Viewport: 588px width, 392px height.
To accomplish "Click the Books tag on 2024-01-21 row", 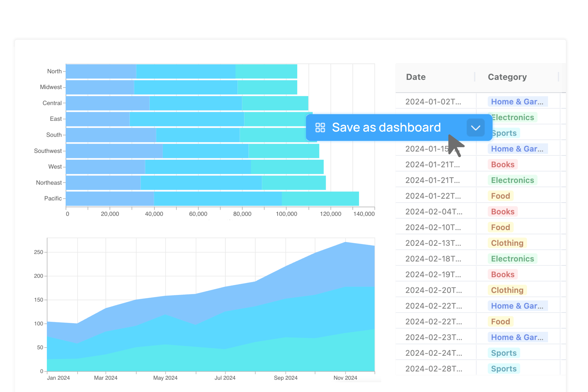I will 502,164.
